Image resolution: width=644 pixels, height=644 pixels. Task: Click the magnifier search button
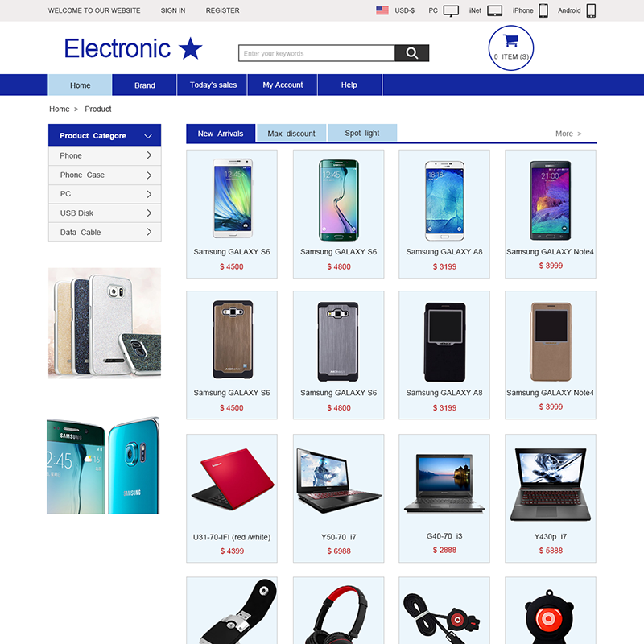[411, 53]
